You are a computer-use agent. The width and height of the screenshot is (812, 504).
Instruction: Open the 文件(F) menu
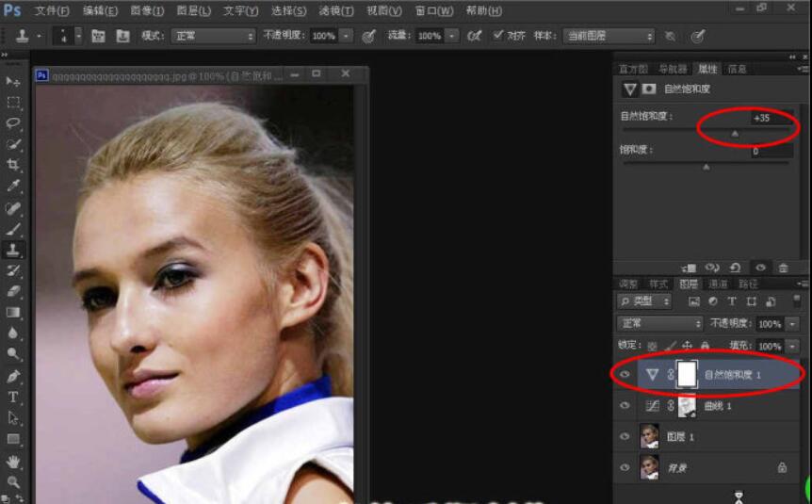coord(52,11)
